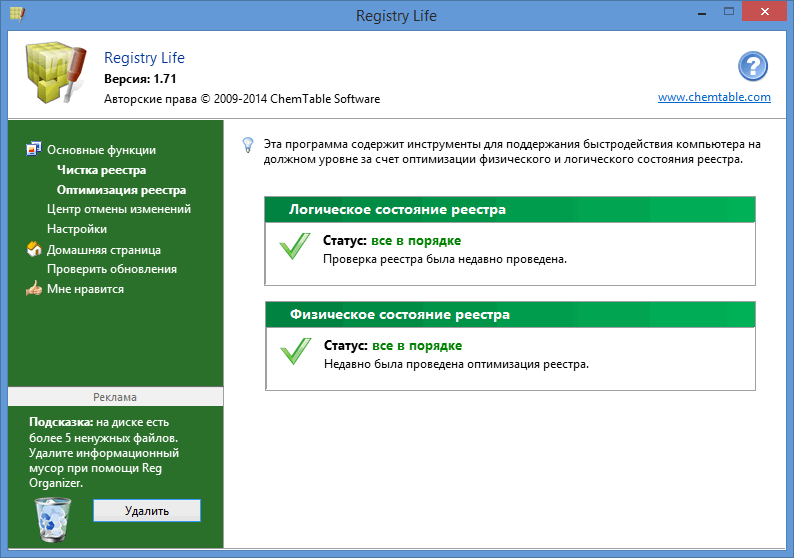Select Оптимизация реестра
Screen dimensions: 794x558
[121, 190]
